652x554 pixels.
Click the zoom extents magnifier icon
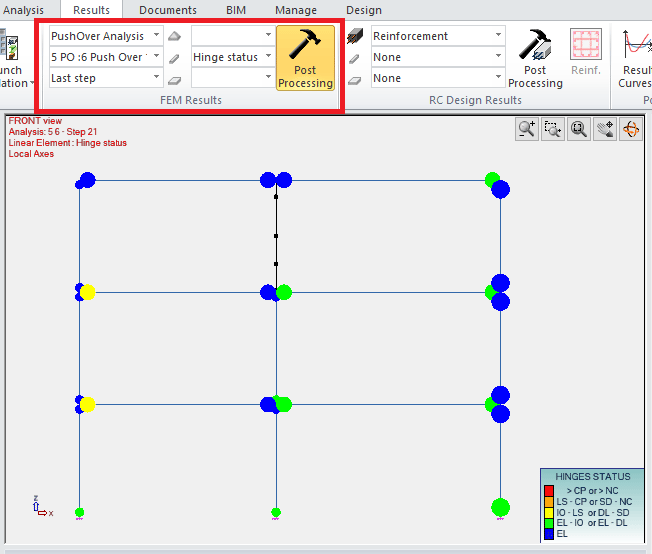click(578, 129)
